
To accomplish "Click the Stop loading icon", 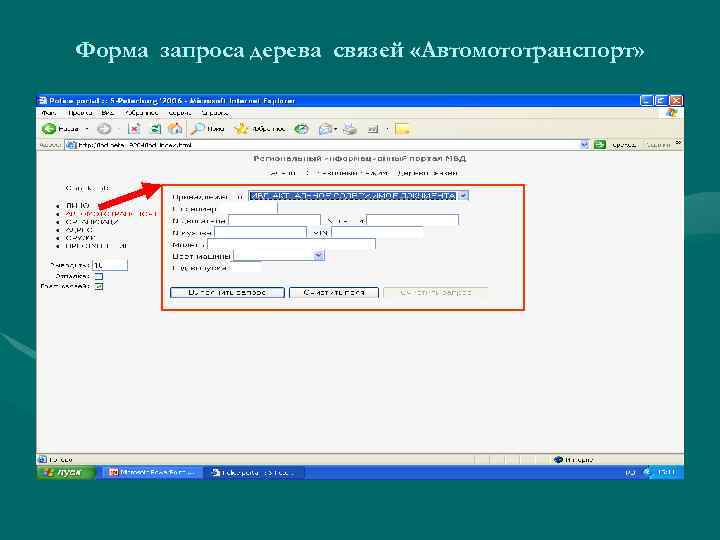I will [134, 129].
